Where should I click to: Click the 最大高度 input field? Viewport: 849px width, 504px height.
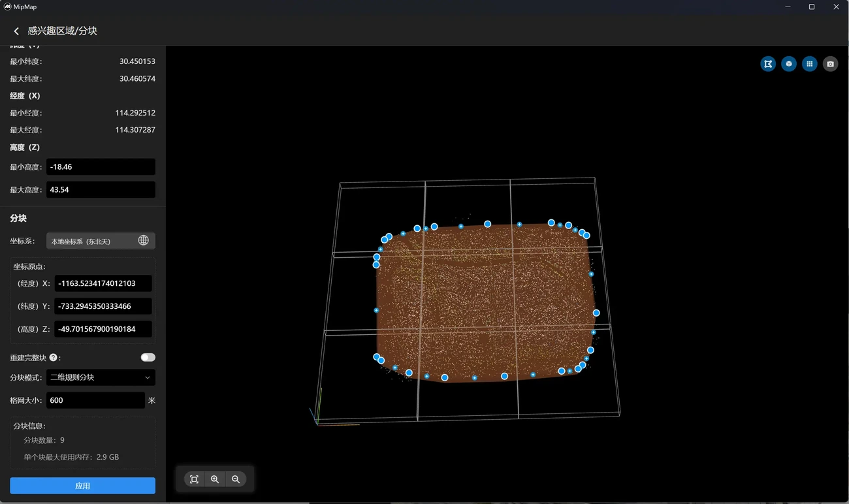pyautogui.click(x=101, y=190)
